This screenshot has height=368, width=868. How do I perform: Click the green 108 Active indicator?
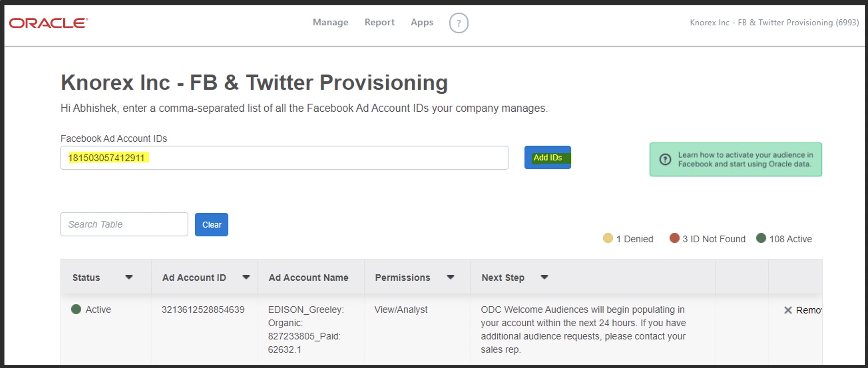tap(761, 238)
